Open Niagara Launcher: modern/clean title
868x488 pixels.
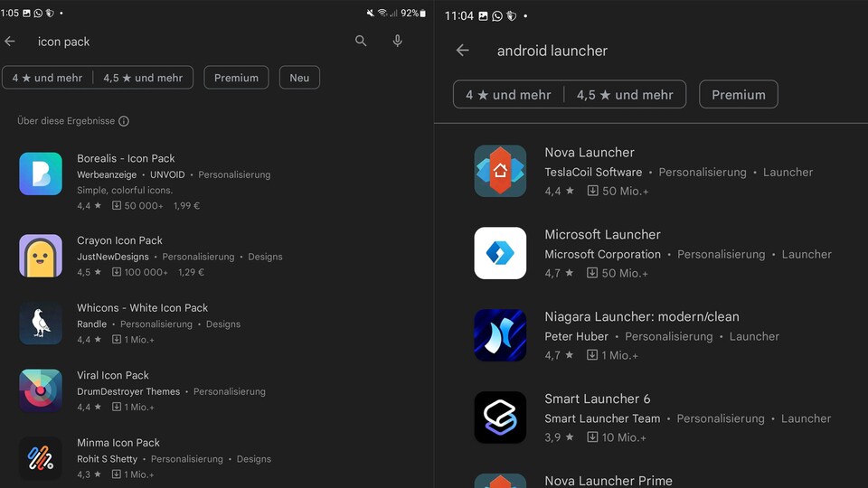pyautogui.click(x=642, y=316)
